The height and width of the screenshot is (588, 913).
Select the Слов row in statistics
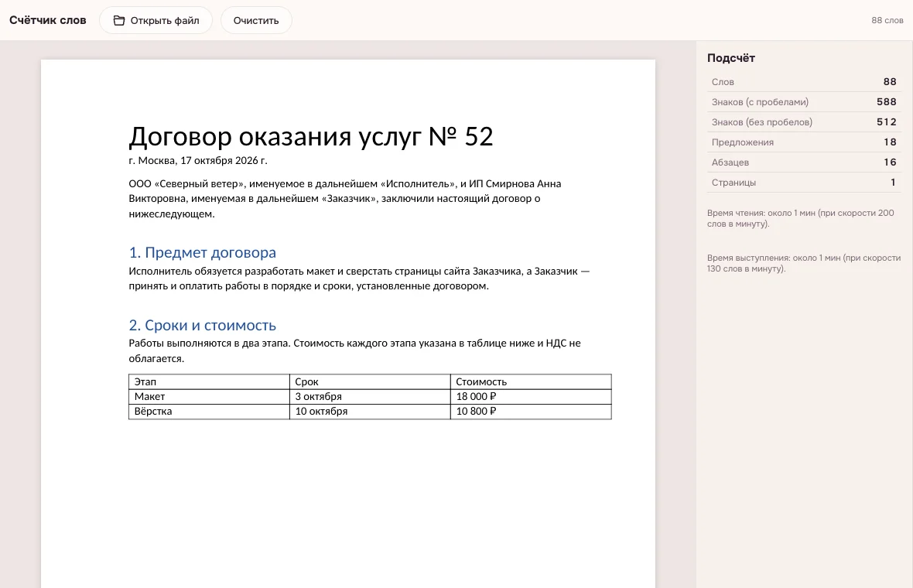click(804, 82)
